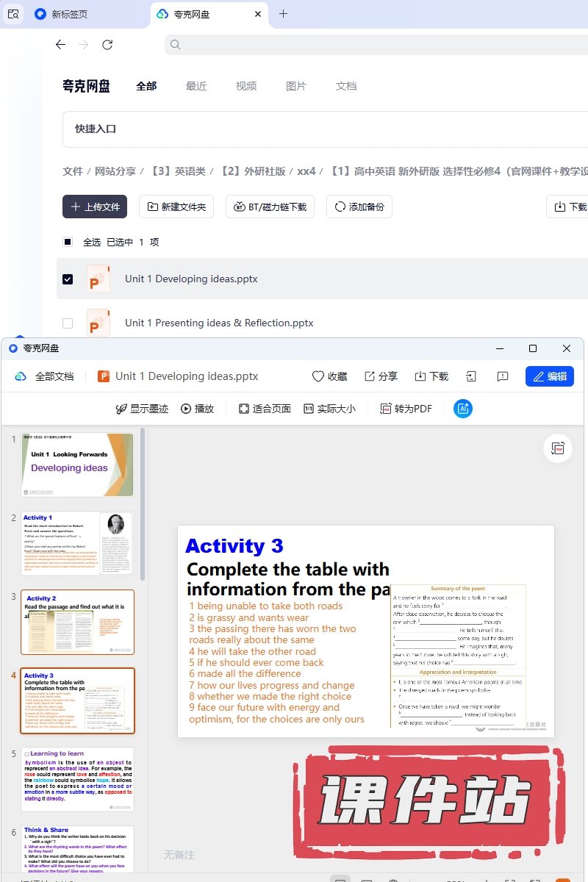The height and width of the screenshot is (882, 588).
Task: Switch to the 视频 tab
Action: click(x=246, y=86)
